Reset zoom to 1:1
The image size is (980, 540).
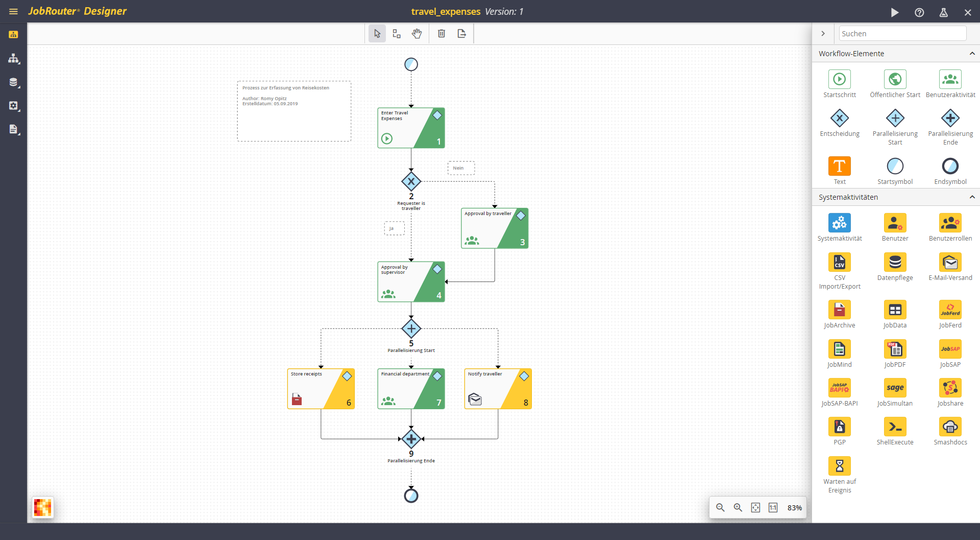(773, 507)
